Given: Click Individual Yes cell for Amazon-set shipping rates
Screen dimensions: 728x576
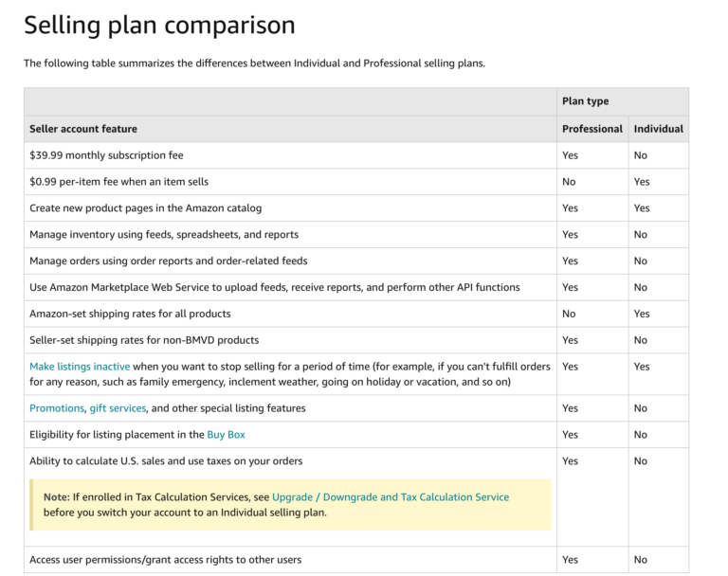Looking at the screenshot, I should click(x=642, y=314).
